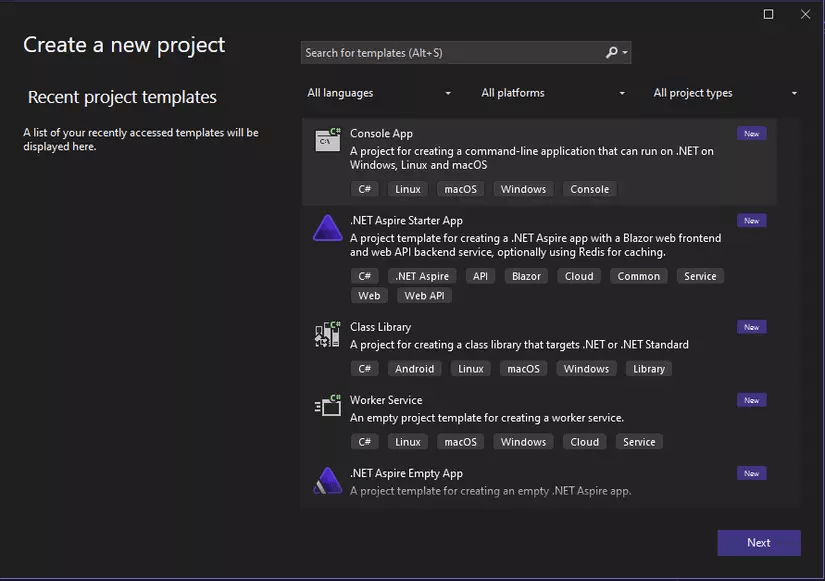Click the Web API tag in Aspire Starter
Image resolution: width=825 pixels, height=581 pixels.
(x=424, y=296)
